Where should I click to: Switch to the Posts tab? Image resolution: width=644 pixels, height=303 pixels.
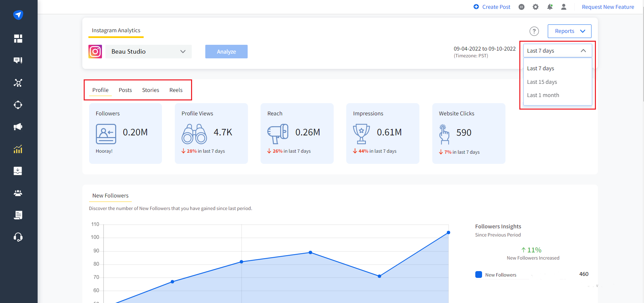[x=125, y=90]
